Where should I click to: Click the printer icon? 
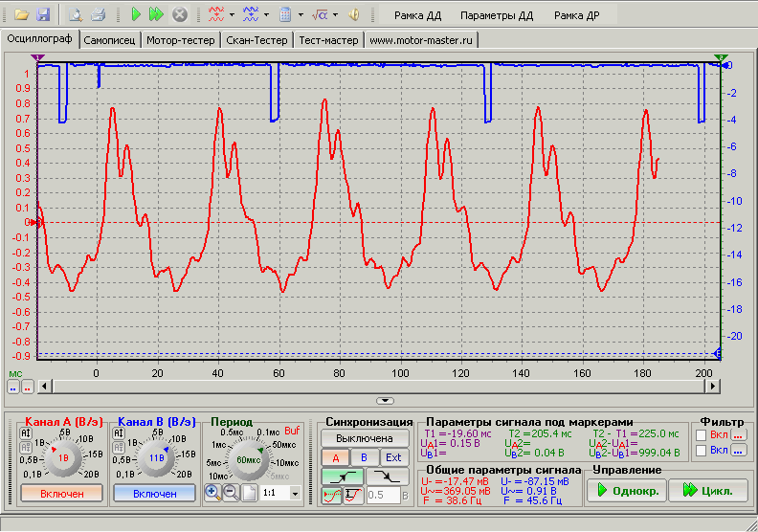click(98, 15)
